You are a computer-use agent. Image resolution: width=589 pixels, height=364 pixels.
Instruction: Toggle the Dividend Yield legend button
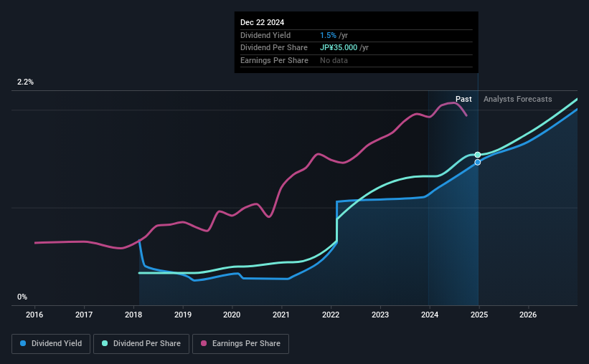(x=51, y=344)
